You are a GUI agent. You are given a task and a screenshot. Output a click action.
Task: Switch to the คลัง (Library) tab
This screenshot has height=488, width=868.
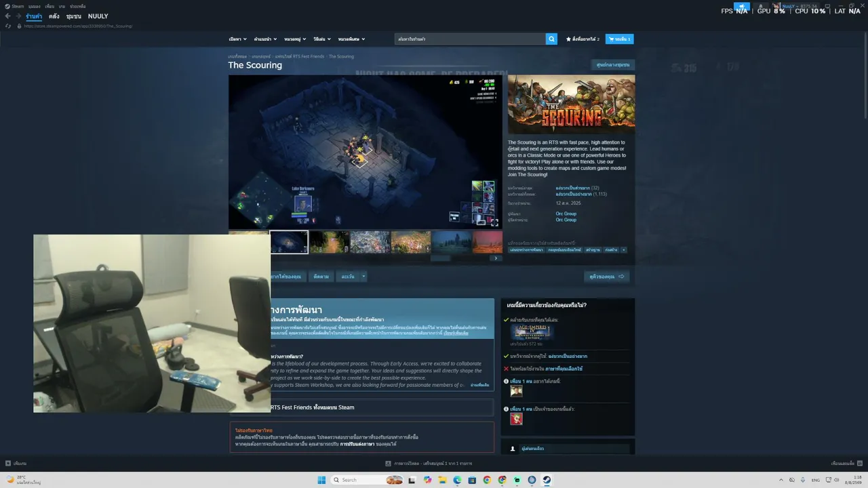tap(54, 16)
